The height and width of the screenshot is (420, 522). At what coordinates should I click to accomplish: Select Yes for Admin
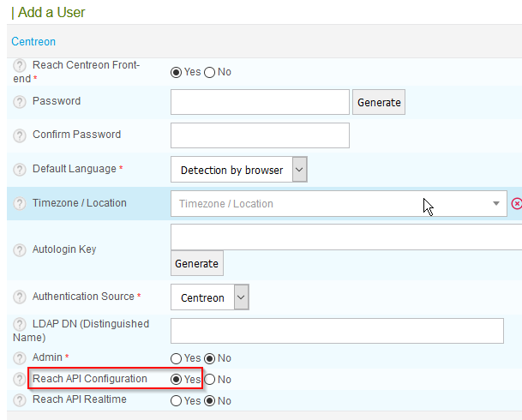[x=176, y=358]
